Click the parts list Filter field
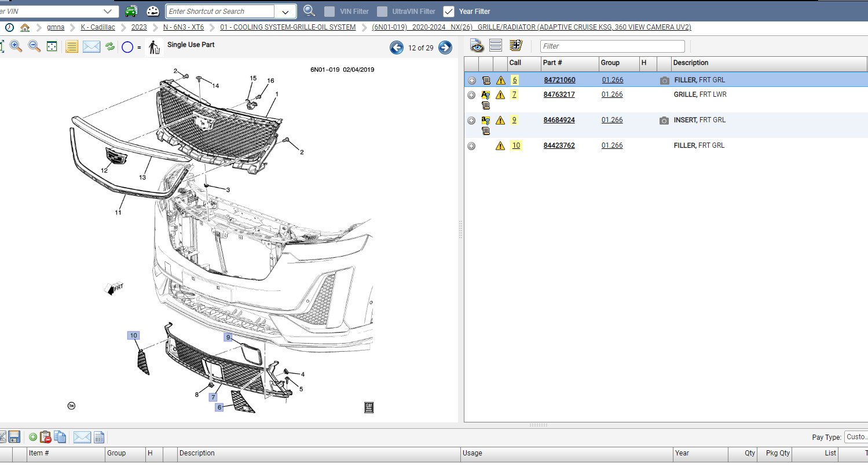868x474 pixels. (613, 46)
